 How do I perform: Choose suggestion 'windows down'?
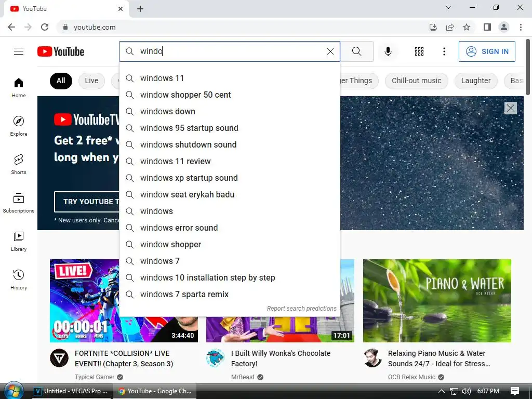pyautogui.click(x=229, y=111)
